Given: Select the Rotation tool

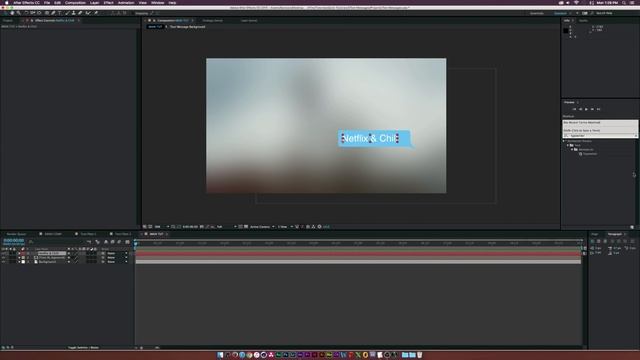Looking at the screenshot, I should coord(26,13).
